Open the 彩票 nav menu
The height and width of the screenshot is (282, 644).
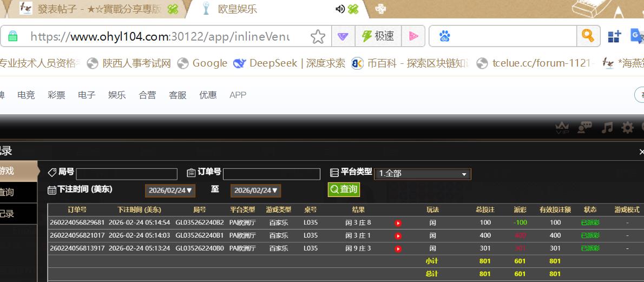point(57,95)
